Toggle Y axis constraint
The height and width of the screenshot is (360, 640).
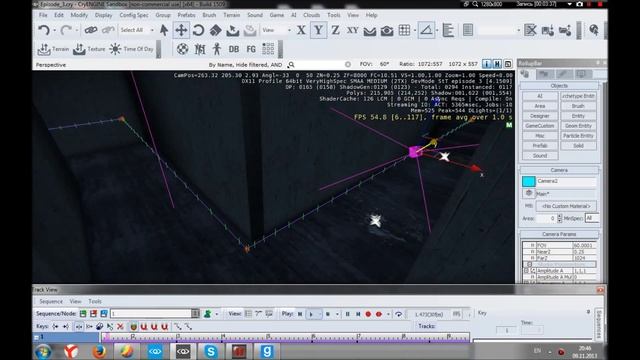318,30
